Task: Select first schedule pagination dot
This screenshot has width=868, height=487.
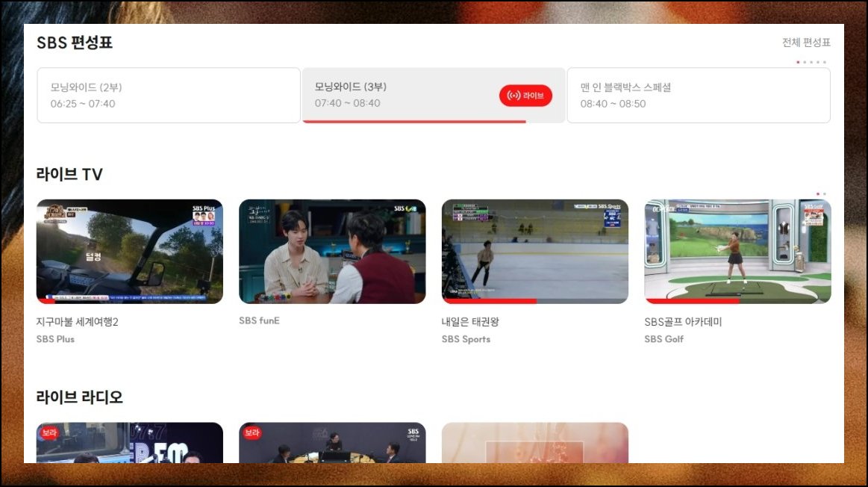Action: [798, 62]
